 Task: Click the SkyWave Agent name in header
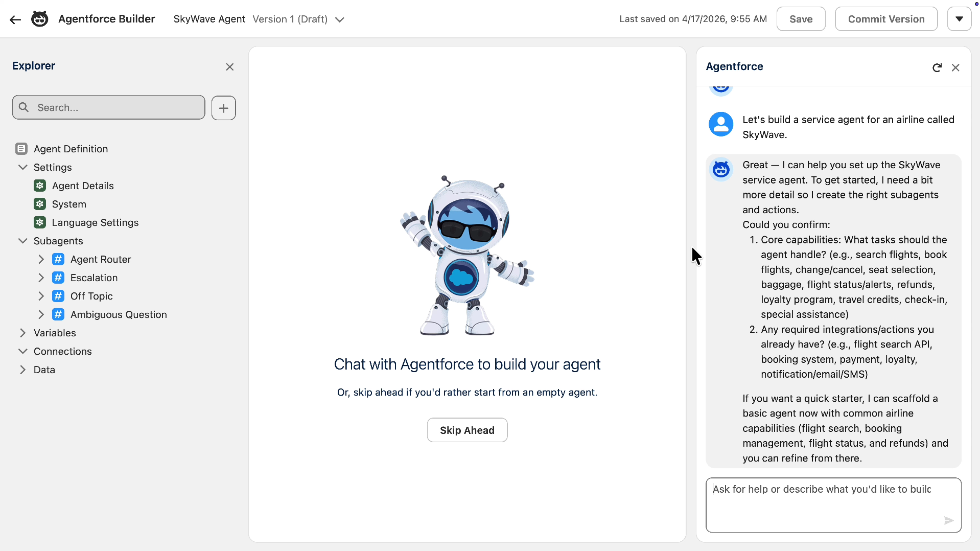[209, 19]
